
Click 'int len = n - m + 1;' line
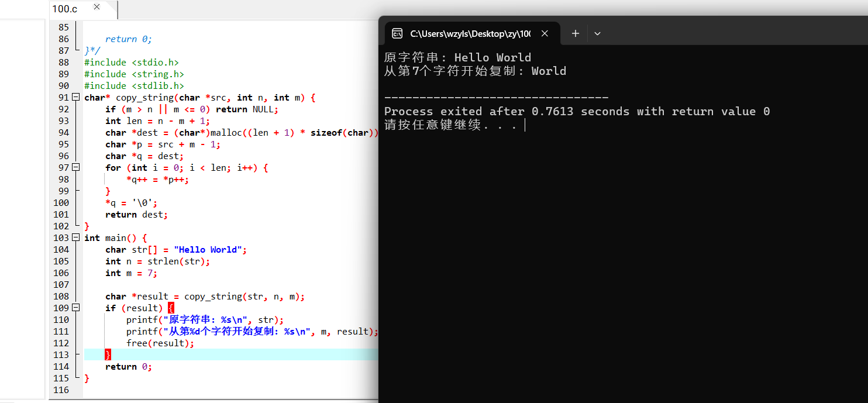tap(158, 121)
